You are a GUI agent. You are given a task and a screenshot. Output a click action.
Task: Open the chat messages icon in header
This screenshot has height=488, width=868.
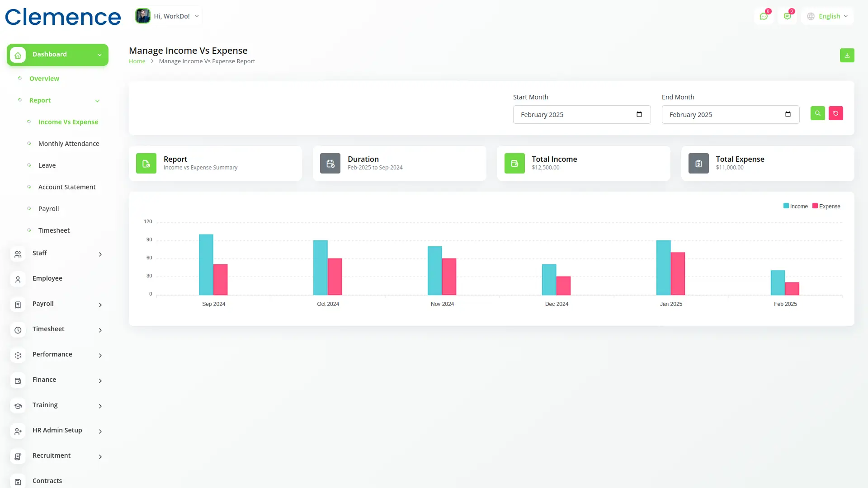pyautogui.click(x=764, y=16)
